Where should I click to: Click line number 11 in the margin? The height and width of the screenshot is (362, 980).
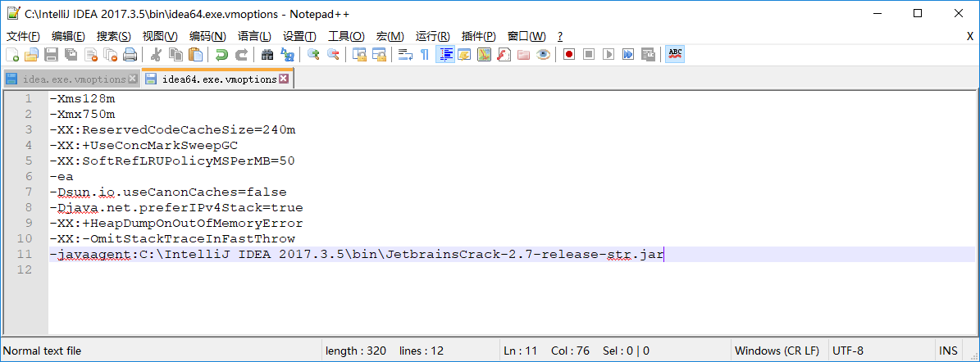tap(25, 255)
